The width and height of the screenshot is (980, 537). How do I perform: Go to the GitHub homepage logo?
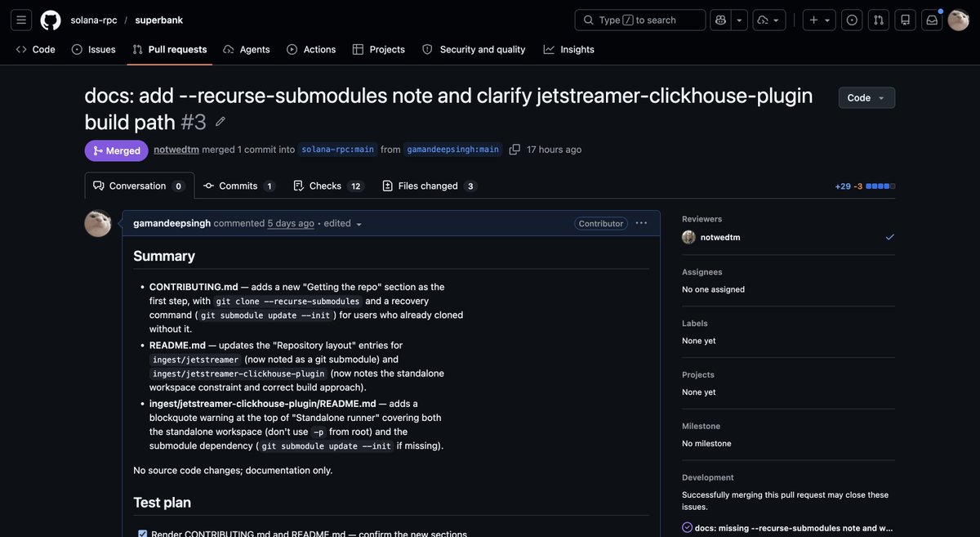51,20
